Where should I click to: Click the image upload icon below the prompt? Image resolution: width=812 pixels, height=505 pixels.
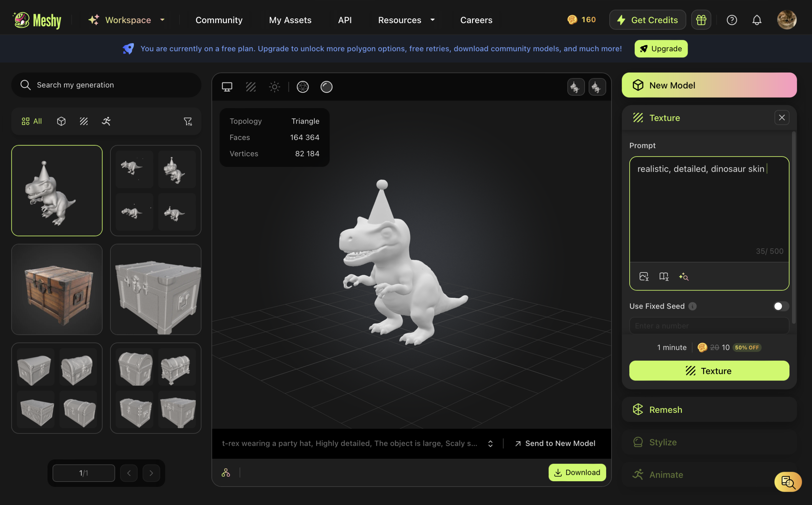pyautogui.click(x=644, y=277)
